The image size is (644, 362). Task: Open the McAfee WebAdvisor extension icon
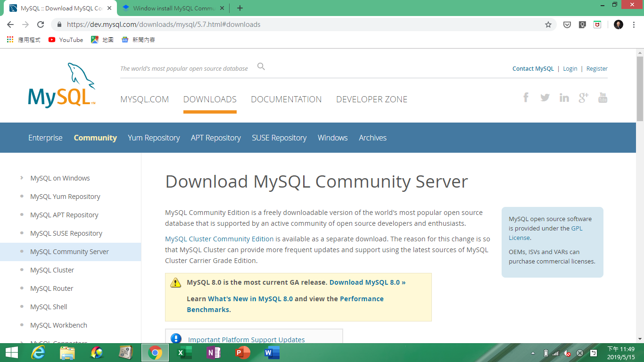[597, 24]
